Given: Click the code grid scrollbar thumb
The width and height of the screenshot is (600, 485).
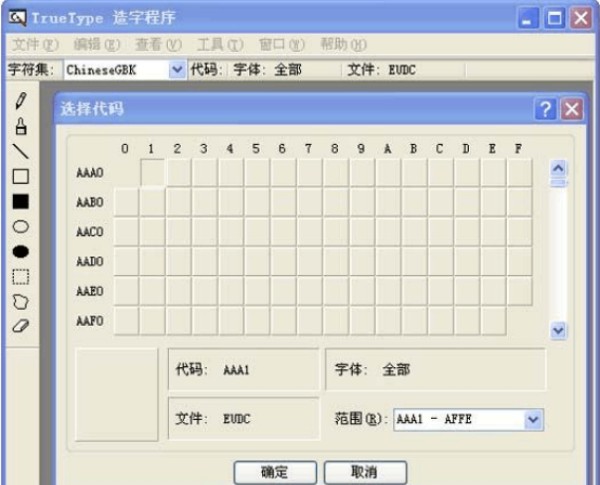Looking at the screenshot, I should point(558,183).
